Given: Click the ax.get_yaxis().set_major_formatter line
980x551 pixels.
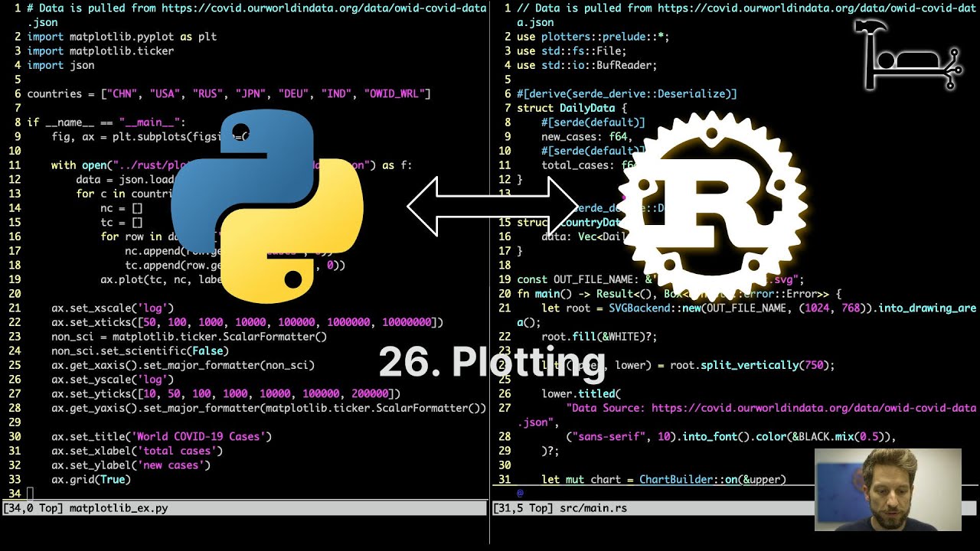Looking at the screenshot, I should point(269,408).
